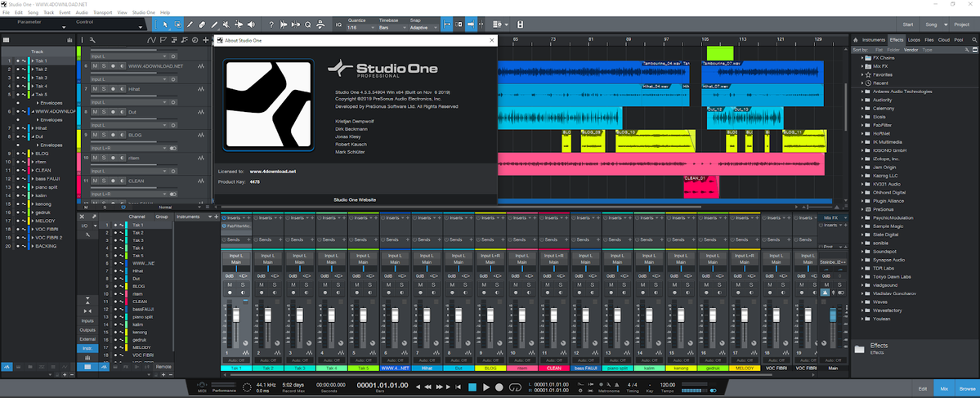Solo mixer channel Tak 3
Screen dimensions: 980x398
tap(307, 284)
